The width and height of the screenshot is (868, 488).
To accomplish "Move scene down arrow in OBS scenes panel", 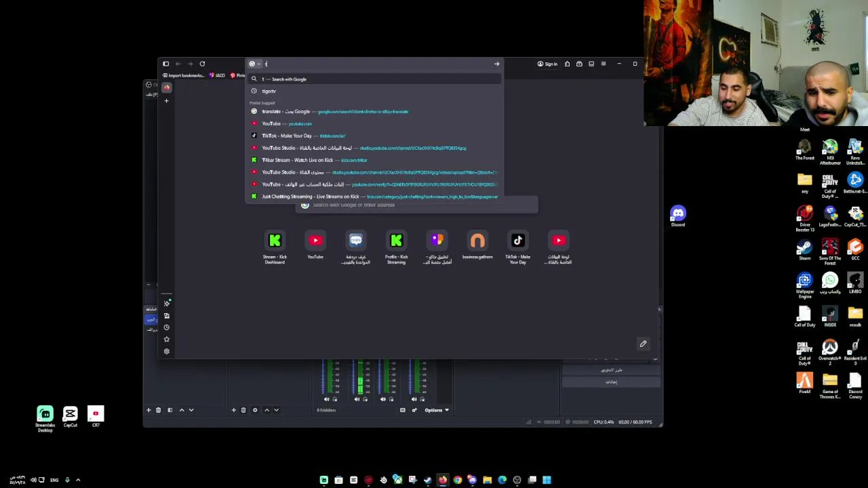I will [191, 410].
